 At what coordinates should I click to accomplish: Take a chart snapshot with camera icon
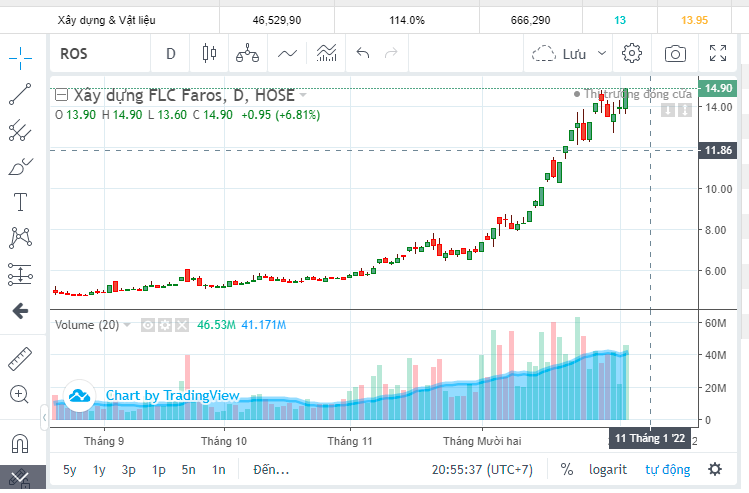675,54
